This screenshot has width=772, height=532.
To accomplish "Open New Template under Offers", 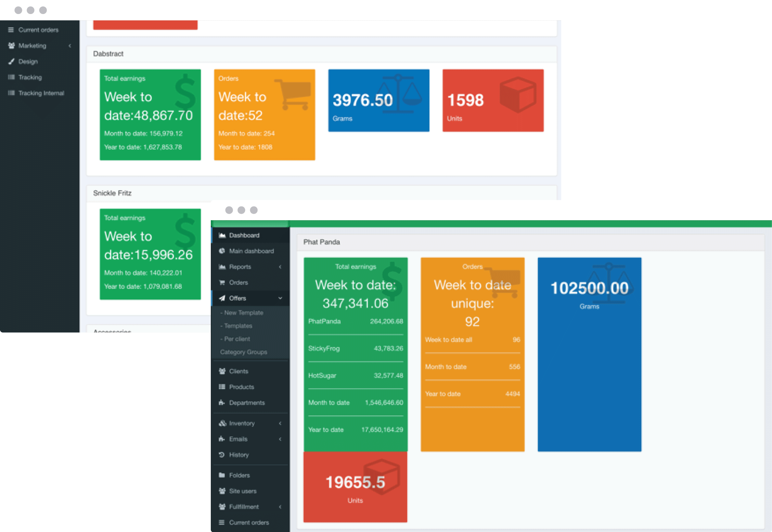I will tap(243, 312).
